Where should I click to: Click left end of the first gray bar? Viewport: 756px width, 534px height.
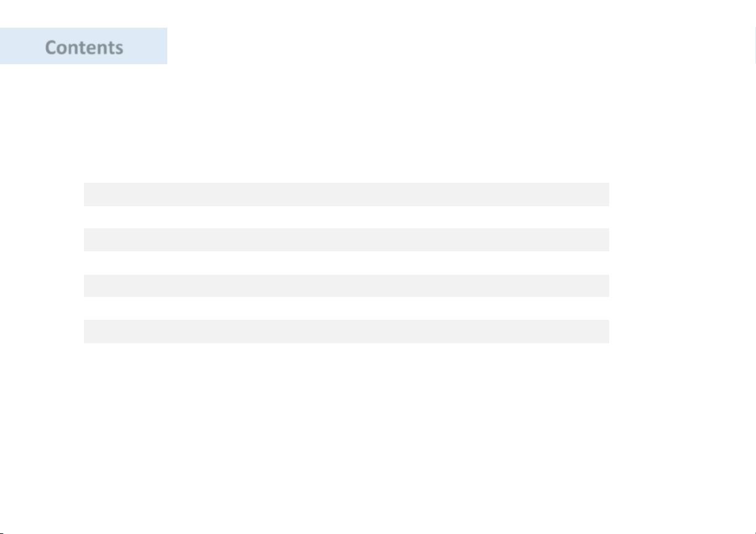tap(90, 194)
